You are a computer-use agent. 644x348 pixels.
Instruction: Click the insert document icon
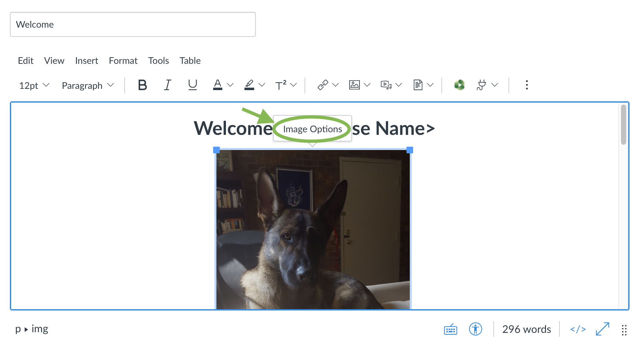418,85
